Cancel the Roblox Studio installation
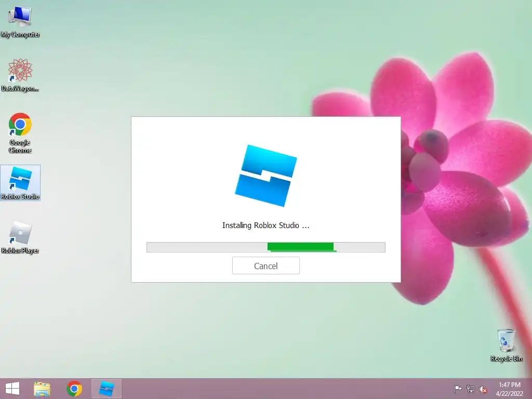This screenshot has height=399, width=532. 265,265
